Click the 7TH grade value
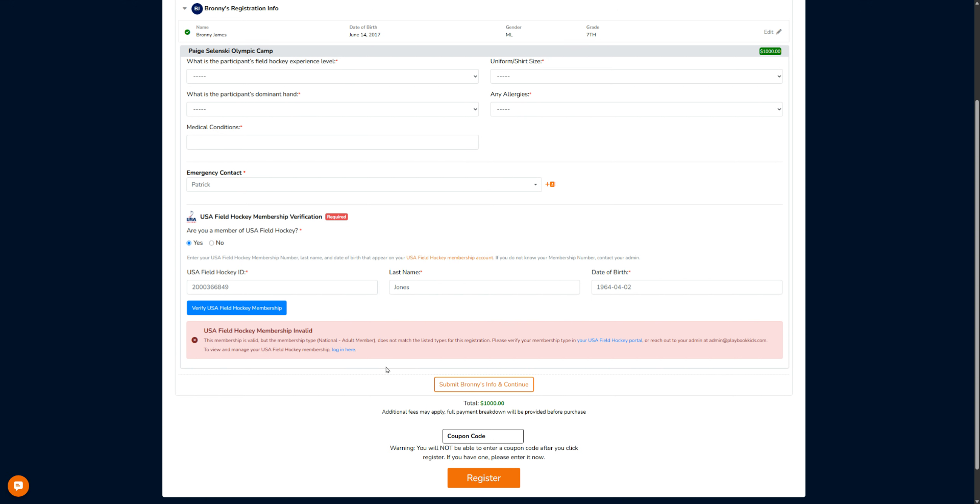The width and height of the screenshot is (980, 504). click(591, 35)
